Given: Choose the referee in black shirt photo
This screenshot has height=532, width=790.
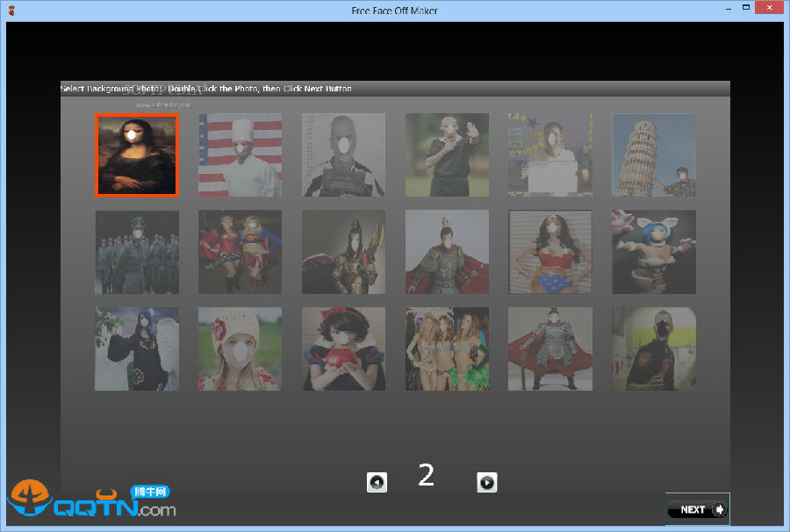Looking at the screenshot, I should coord(447,155).
